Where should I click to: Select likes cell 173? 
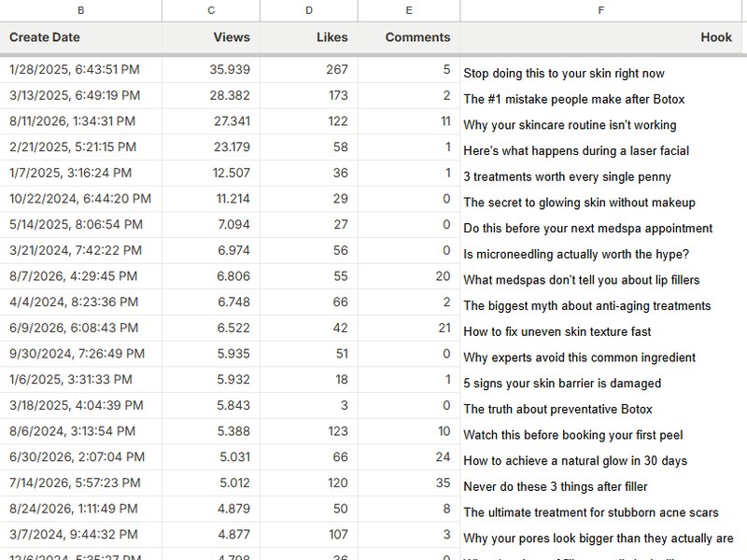click(x=309, y=95)
